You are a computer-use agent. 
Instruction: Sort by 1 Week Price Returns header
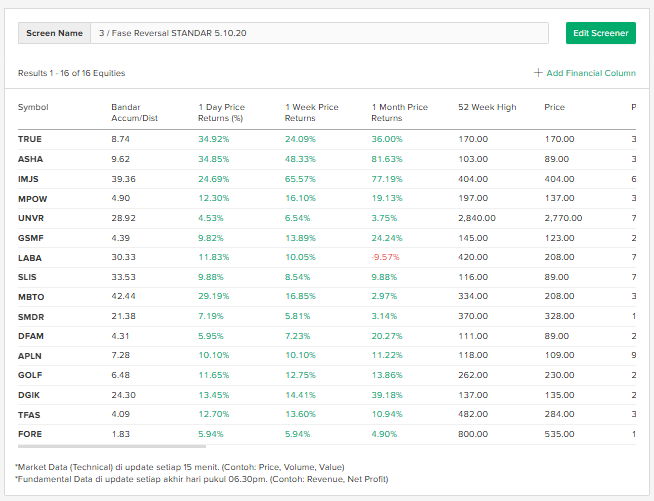(311, 112)
